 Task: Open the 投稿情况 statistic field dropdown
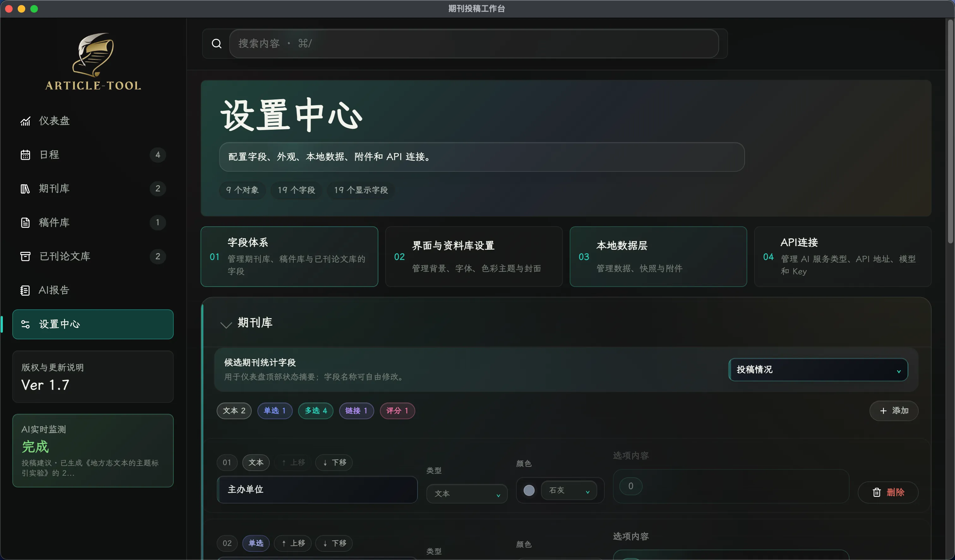(818, 369)
